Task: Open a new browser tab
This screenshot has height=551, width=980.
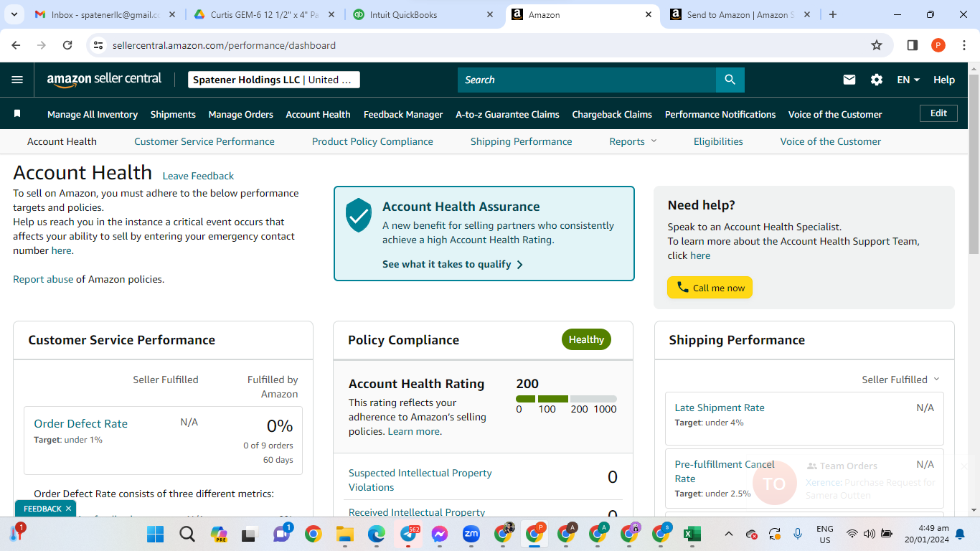Action: point(833,14)
